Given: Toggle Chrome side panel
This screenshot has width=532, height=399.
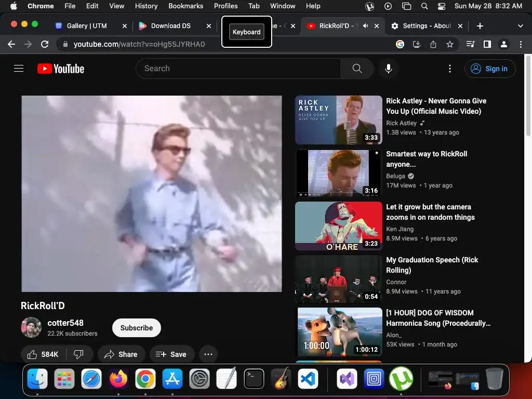Looking at the screenshot, I should click(487, 44).
